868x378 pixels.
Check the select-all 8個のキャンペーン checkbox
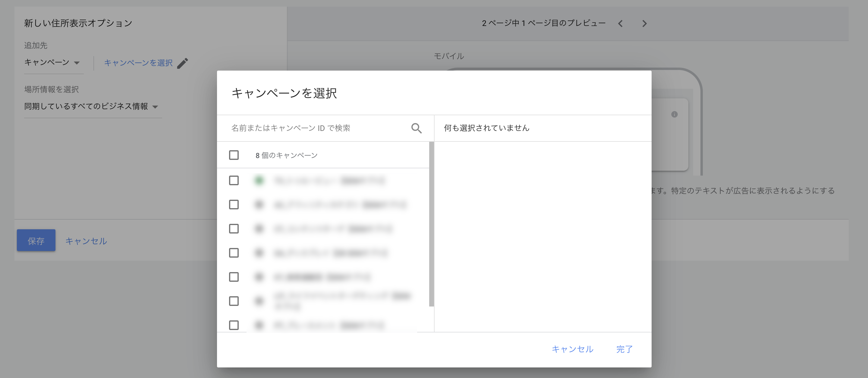pyautogui.click(x=234, y=155)
